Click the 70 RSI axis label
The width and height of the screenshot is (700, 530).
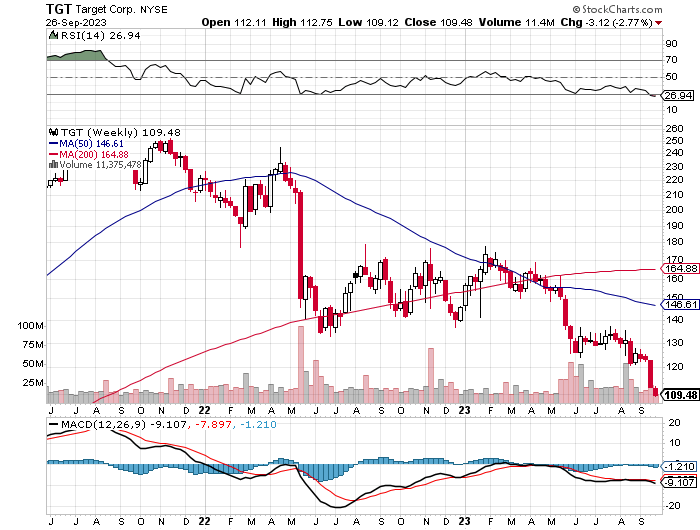671,59
